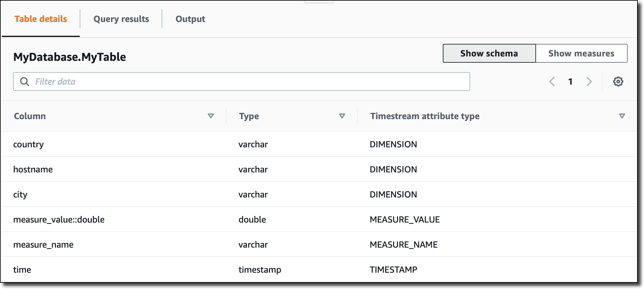Click DIMENSION in the hostname row
Image resolution: width=644 pixels, height=289 pixels.
pyautogui.click(x=394, y=169)
